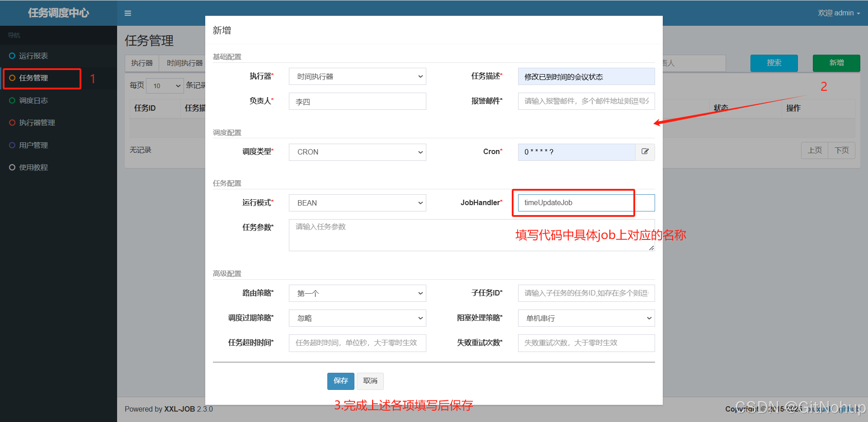Click the 任务管理 page heading

click(x=149, y=41)
